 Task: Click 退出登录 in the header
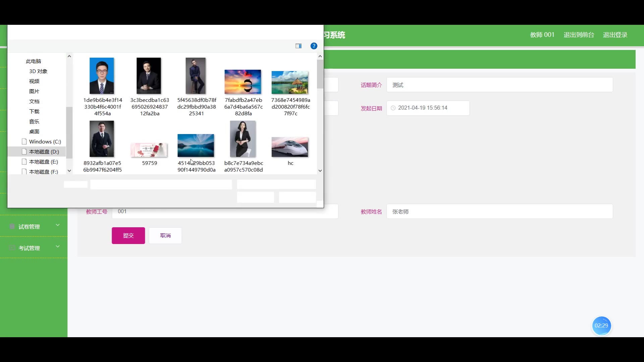coord(615,35)
